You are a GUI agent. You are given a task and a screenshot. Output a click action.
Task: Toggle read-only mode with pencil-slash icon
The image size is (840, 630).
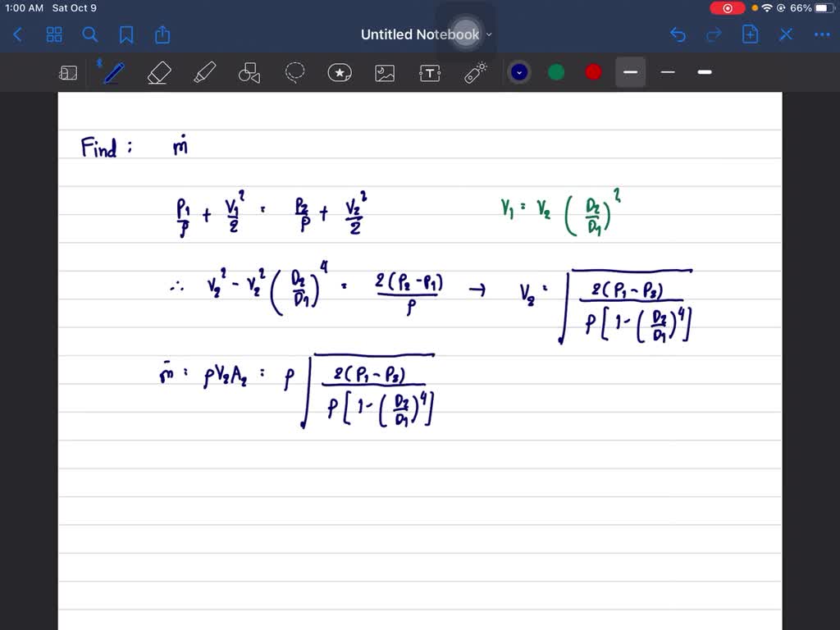coord(785,34)
